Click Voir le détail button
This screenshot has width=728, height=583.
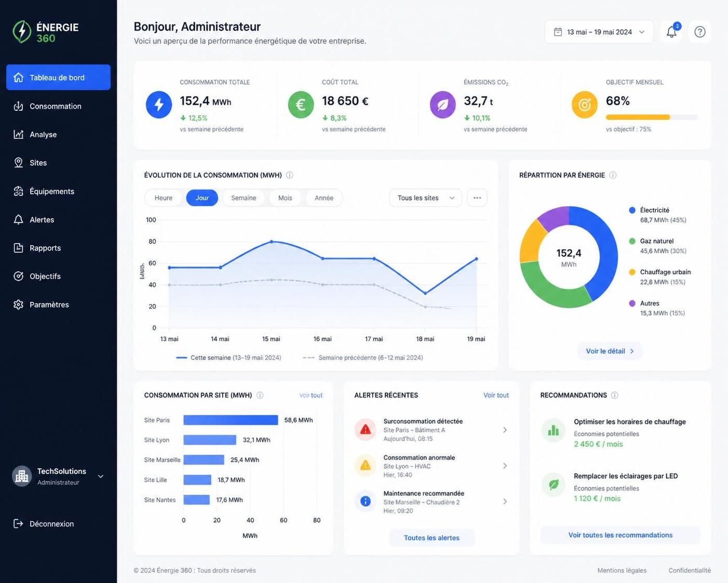point(610,351)
